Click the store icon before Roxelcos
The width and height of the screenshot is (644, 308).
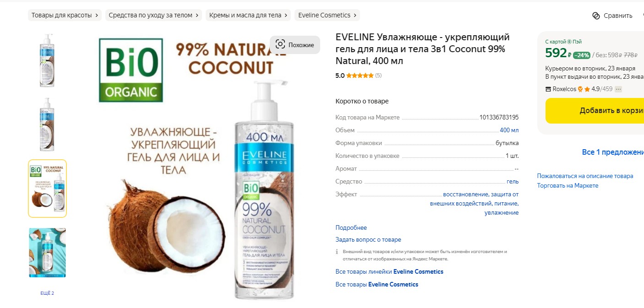548,89
